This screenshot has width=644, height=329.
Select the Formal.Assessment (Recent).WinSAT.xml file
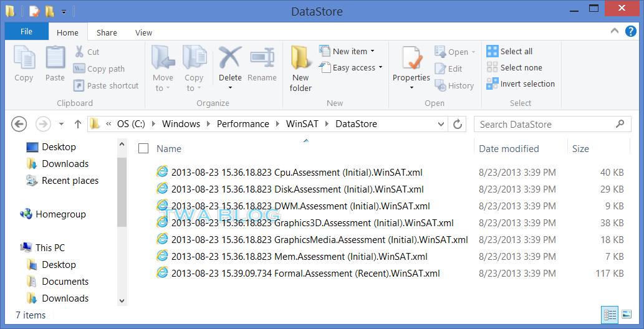click(298, 273)
